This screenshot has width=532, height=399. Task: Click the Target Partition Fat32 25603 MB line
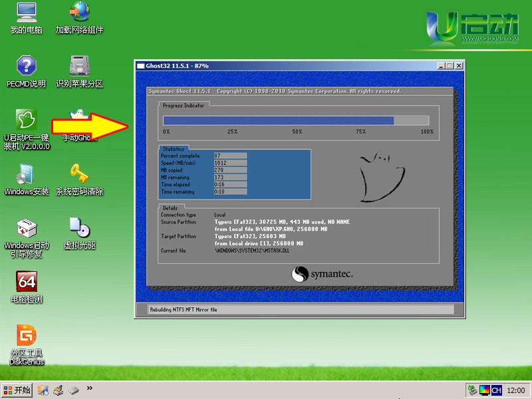pyautogui.click(x=250, y=236)
